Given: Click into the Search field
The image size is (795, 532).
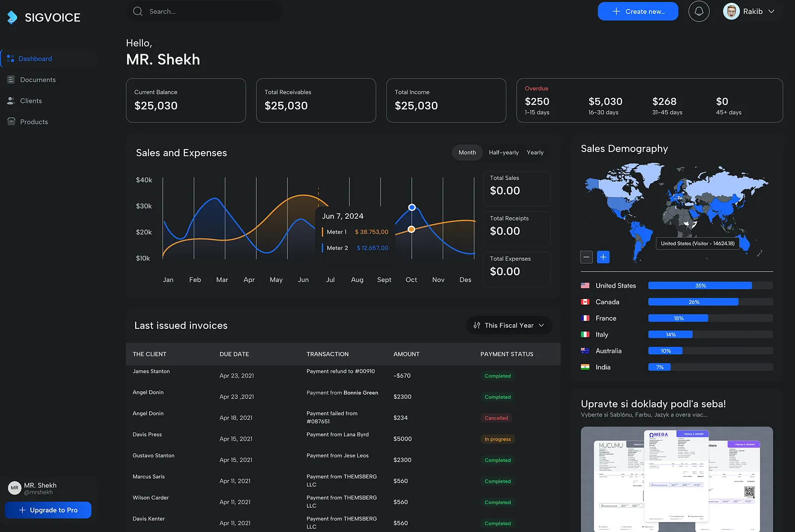Looking at the screenshot, I should pyautogui.click(x=204, y=11).
